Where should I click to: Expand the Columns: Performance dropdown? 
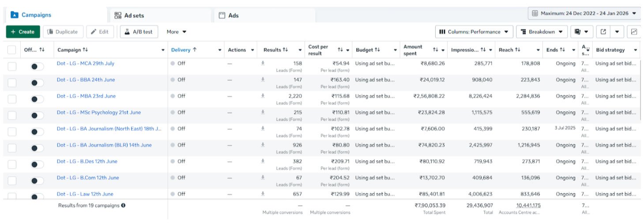pos(474,32)
